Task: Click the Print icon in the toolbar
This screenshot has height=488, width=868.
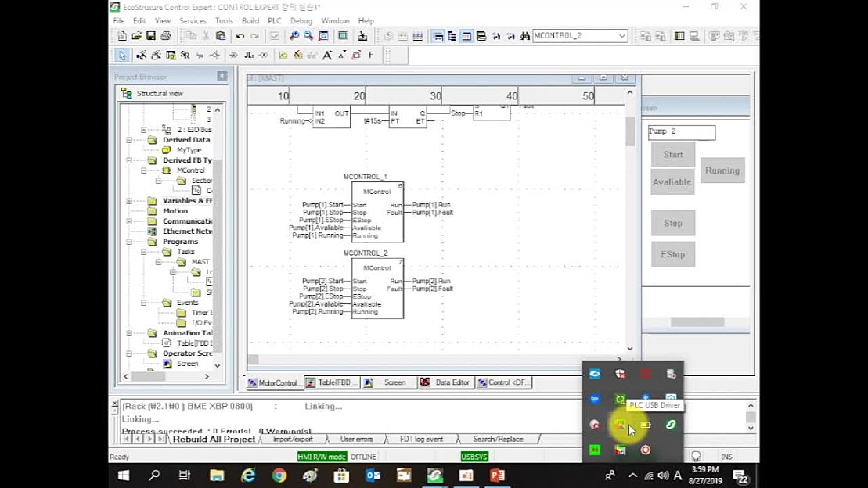Action: [165, 36]
